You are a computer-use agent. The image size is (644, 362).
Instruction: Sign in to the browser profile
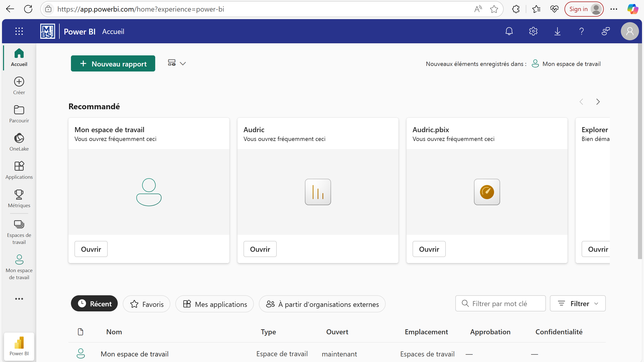584,9
